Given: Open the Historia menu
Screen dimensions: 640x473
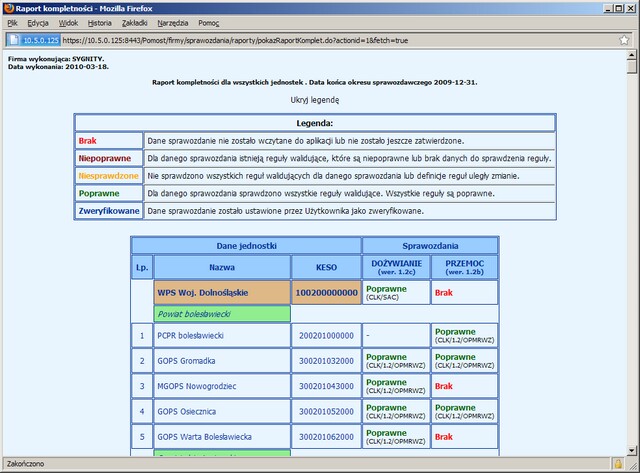Looking at the screenshot, I should 99,22.
